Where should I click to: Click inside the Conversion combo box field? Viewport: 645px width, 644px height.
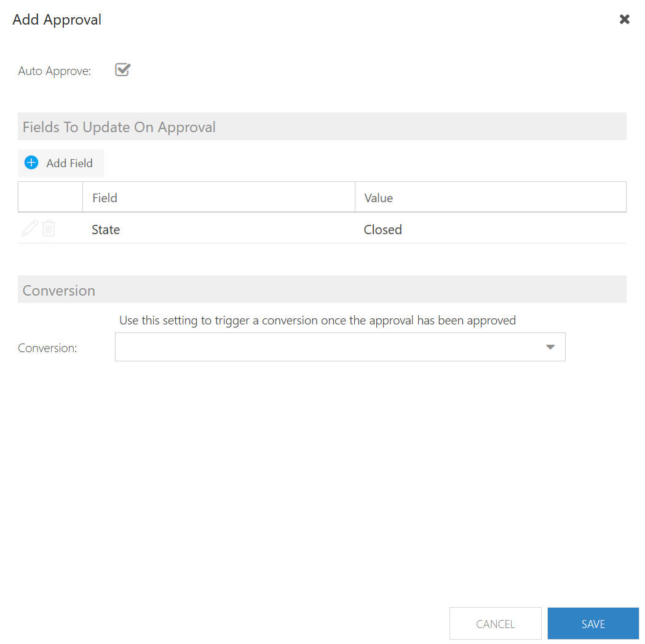pyautogui.click(x=340, y=347)
